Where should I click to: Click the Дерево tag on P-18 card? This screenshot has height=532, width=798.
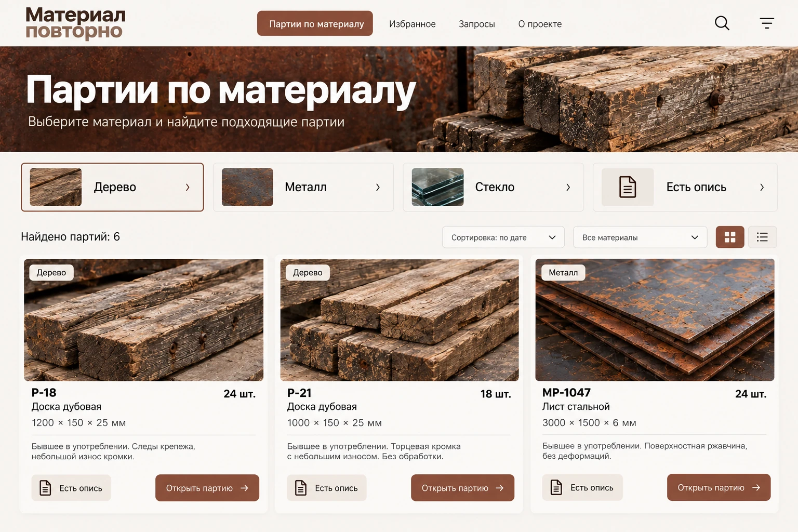[x=51, y=273]
